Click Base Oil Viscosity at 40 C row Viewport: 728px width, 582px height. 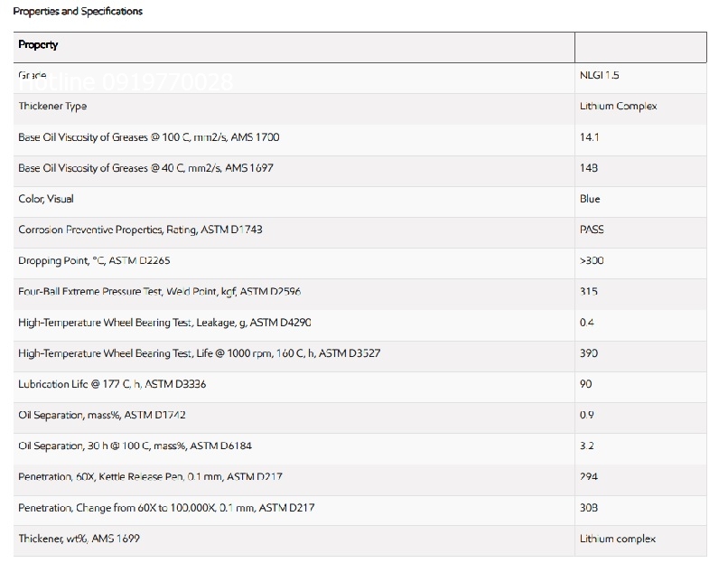click(145, 168)
